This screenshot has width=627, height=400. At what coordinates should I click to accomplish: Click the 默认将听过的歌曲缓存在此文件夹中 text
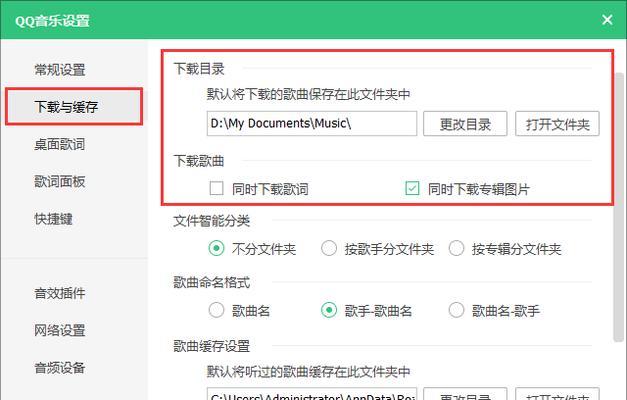tap(308, 372)
